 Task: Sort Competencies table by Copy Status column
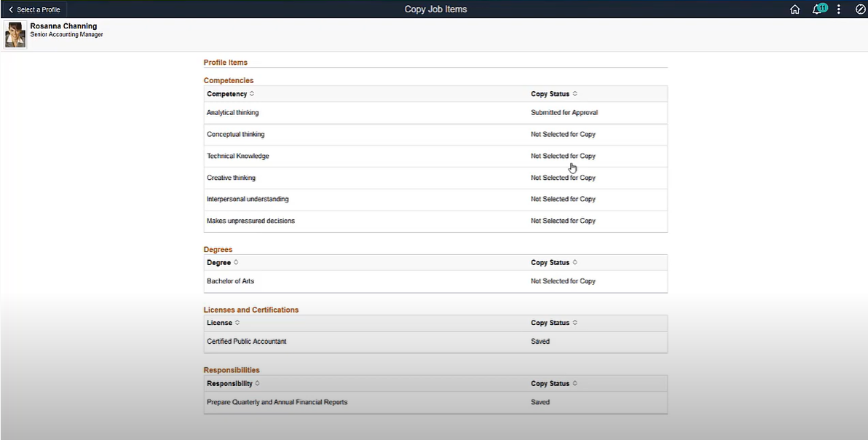(553, 94)
